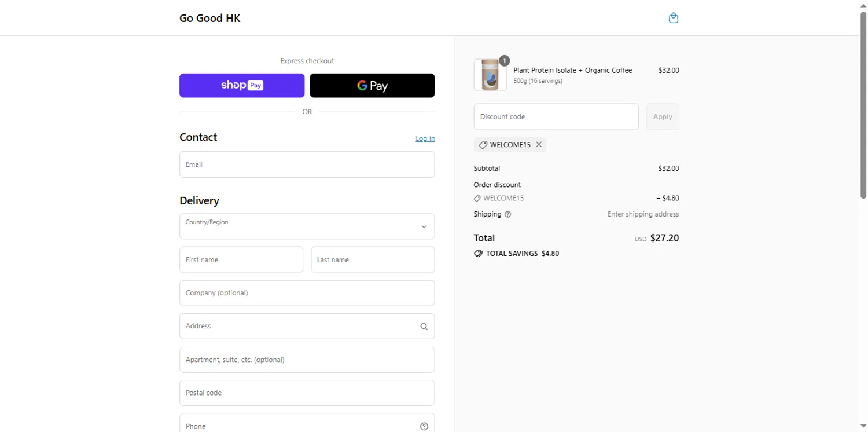The height and width of the screenshot is (432, 868).
Task: Focus the First name field
Action: click(241, 260)
